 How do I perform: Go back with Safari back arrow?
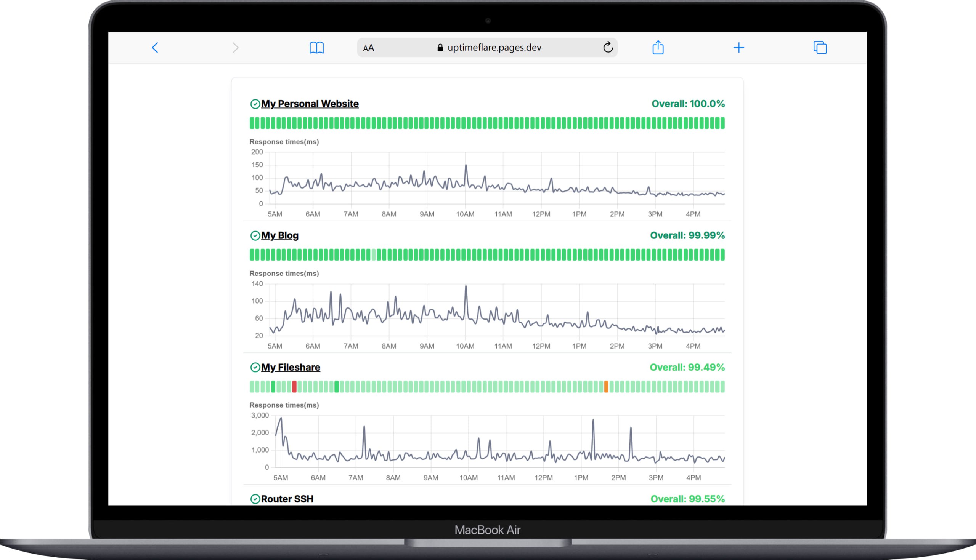[x=155, y=48]
